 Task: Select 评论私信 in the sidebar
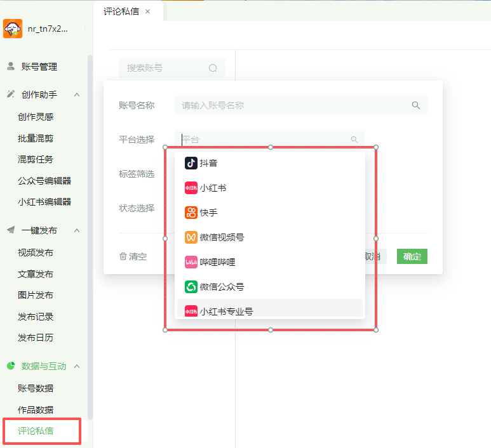click(36, 431)
